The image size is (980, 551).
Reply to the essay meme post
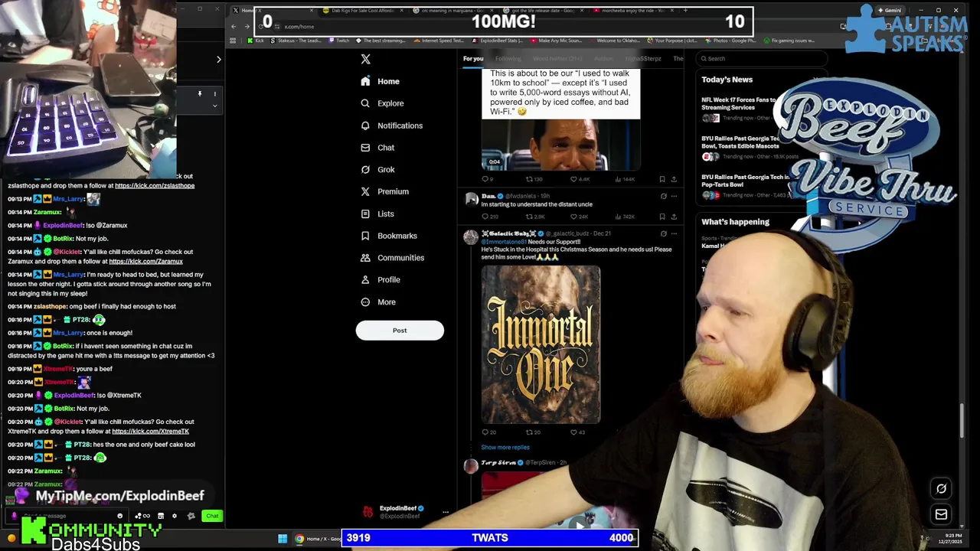pos(487,179)
